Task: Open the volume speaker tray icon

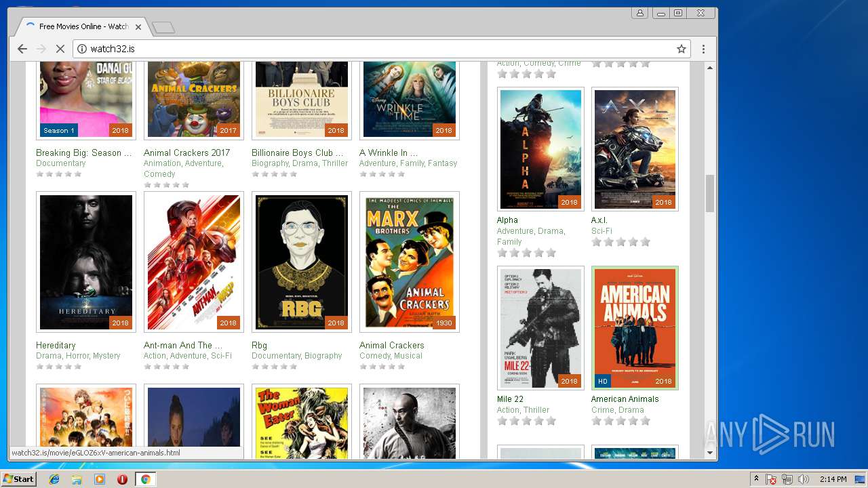Action: 804,479
